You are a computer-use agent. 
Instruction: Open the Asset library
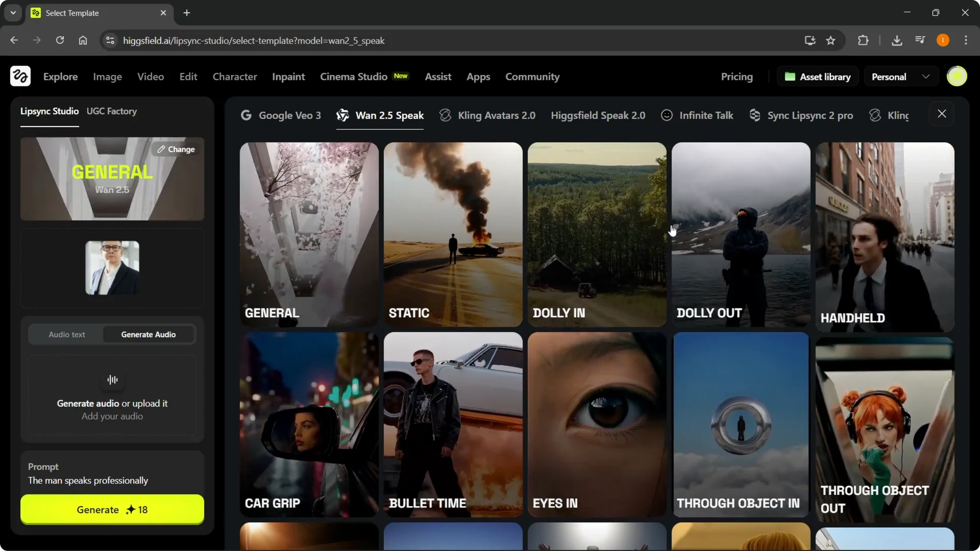[818, 77]
